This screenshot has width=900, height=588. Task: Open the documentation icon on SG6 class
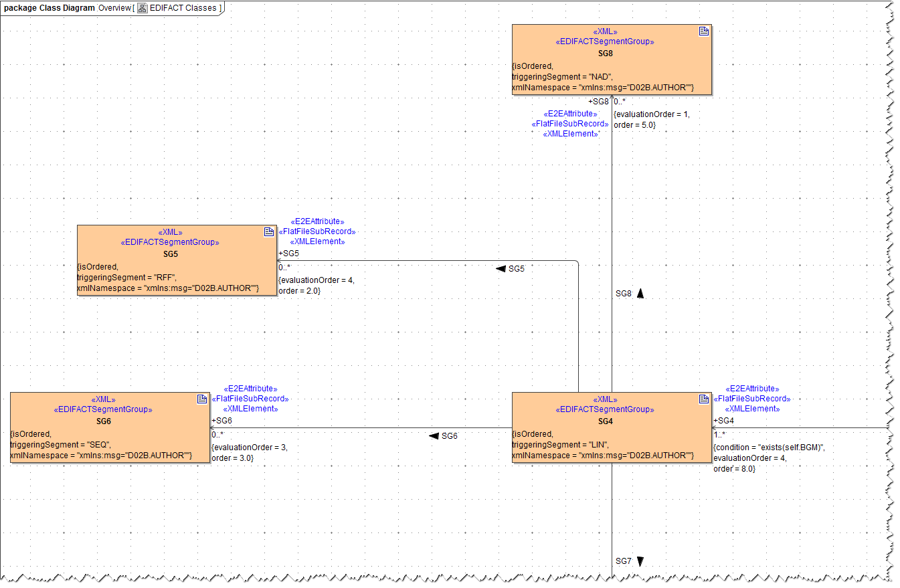point(201,399)
